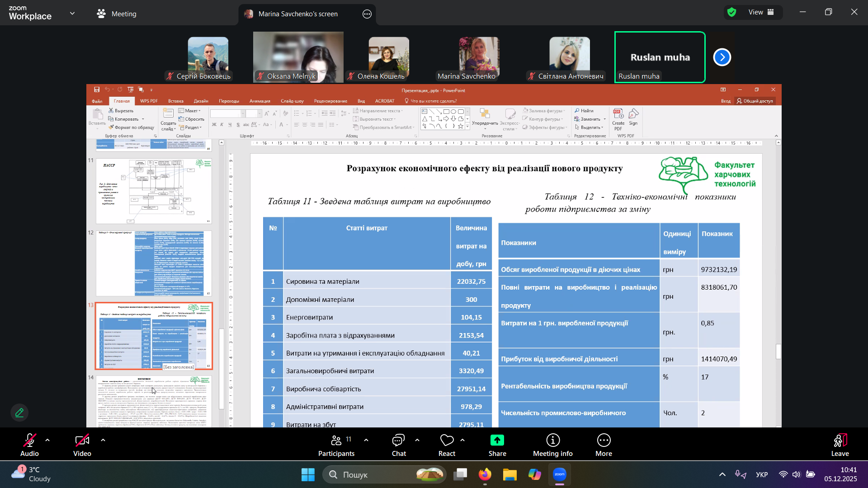Start camera with Video icon

pos(82,441)
